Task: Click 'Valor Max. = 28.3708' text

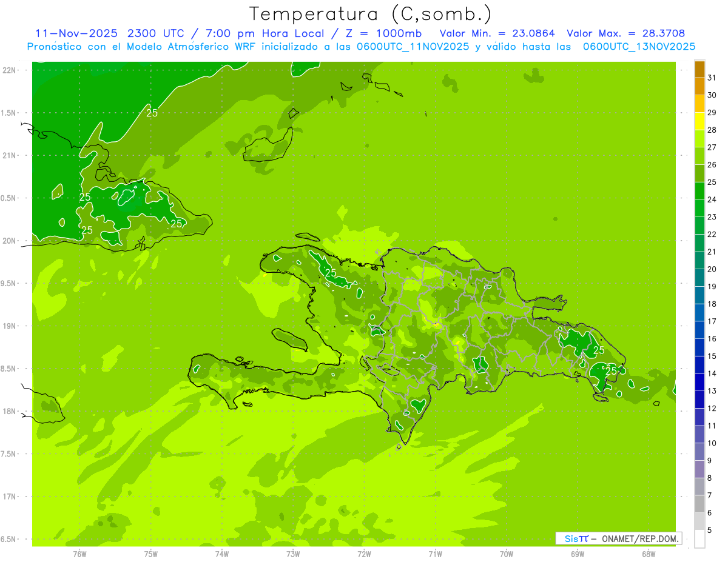Action: [x=626, y=33]
